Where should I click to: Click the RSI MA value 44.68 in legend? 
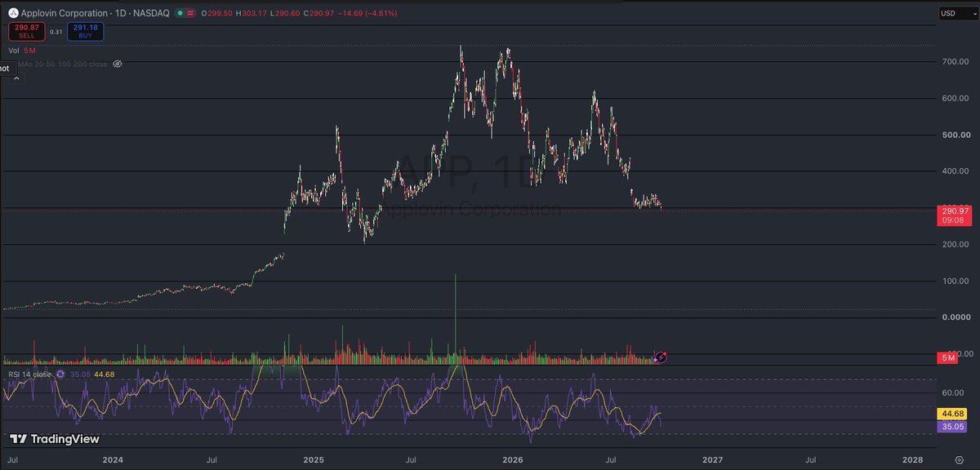tap(104, 375)
